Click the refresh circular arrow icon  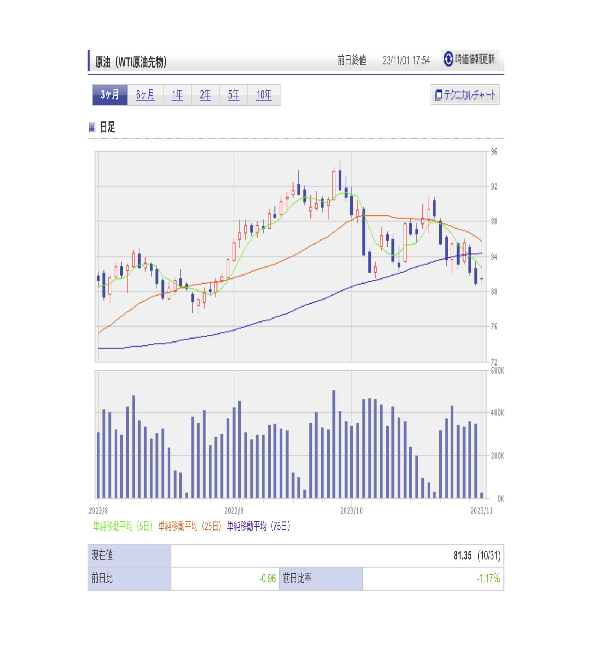click(x=448, y=59)
